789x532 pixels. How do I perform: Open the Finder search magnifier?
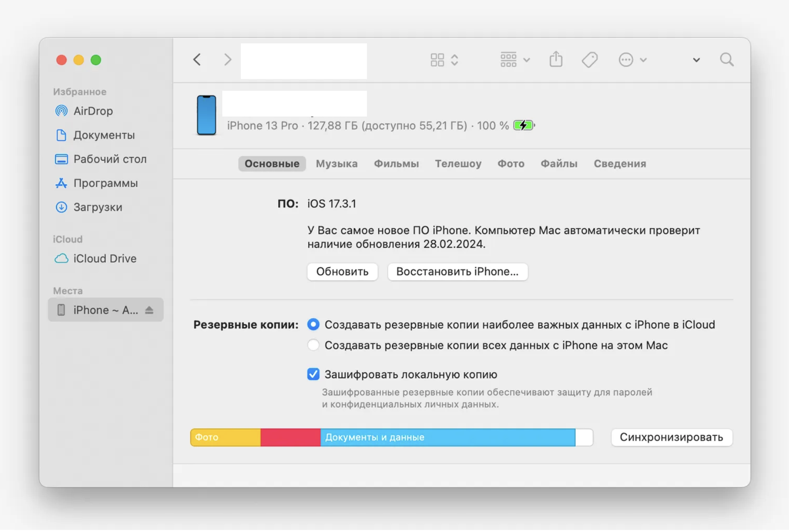pos(727,60)
